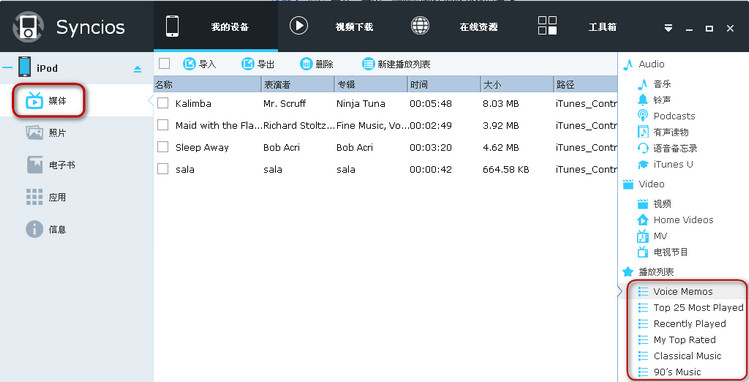Click the Audio section header
Viewport: 749px width, 382px height.
[643, 64]
